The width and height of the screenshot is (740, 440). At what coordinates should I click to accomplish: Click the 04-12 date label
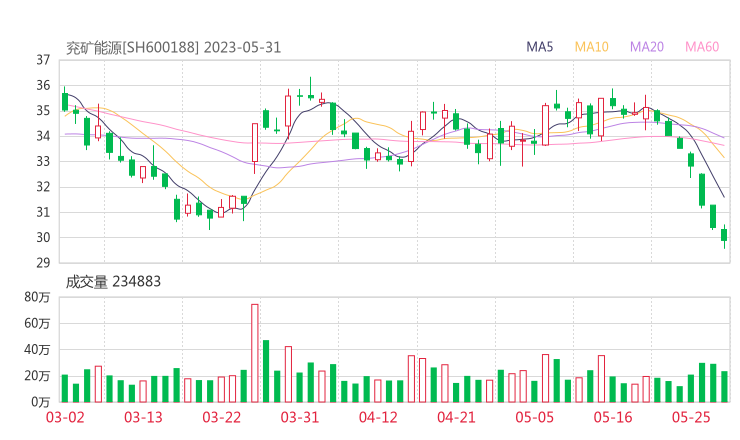(378, 417)
